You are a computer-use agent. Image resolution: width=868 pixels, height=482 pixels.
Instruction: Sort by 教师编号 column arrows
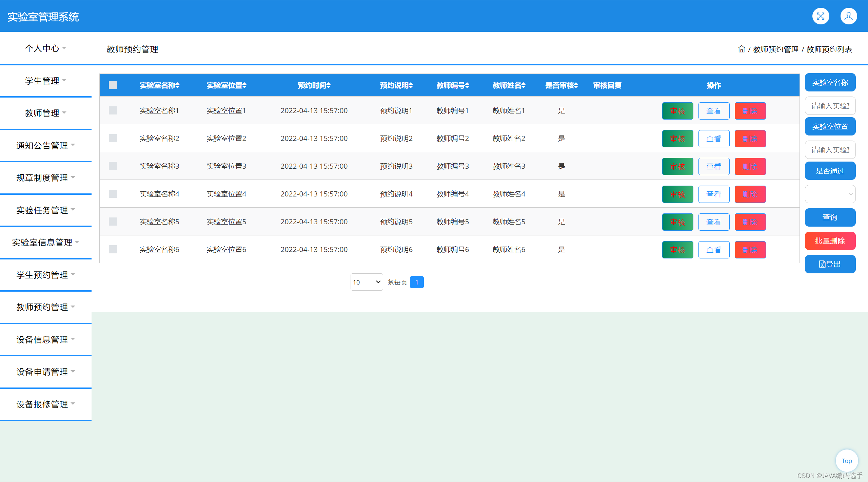coord(467,85)
